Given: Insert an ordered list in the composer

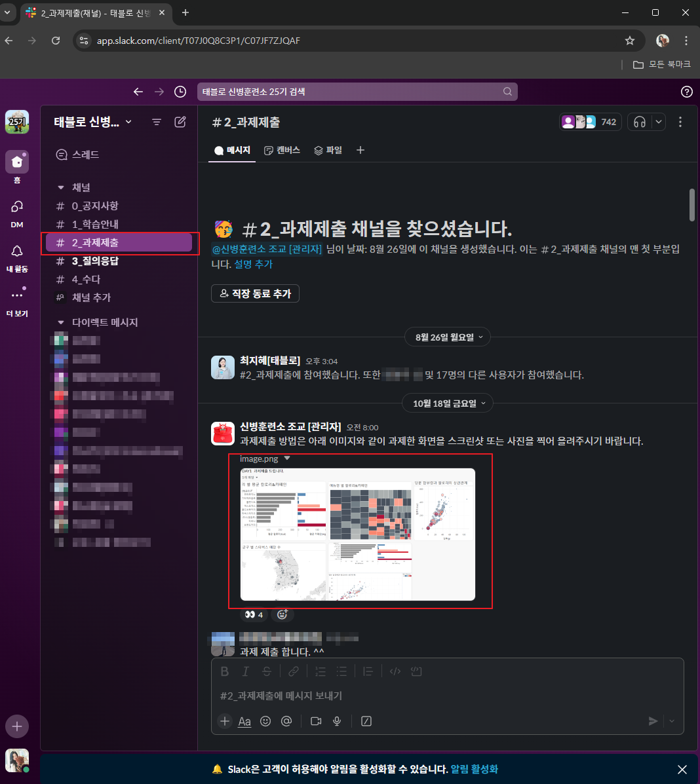Looking at the screenshot, I should (x=321, y=671).
